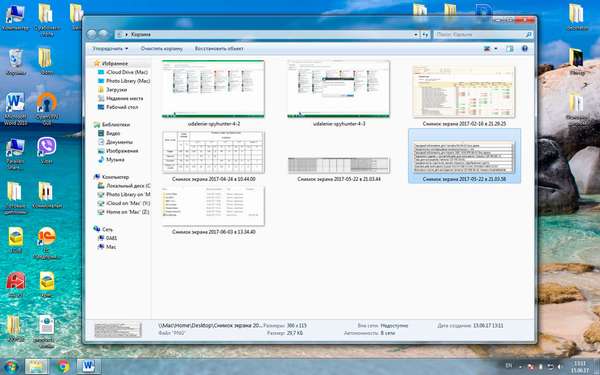Open the Упорядочить dropdown menu
600x375 pixels.
click(110, 49)
